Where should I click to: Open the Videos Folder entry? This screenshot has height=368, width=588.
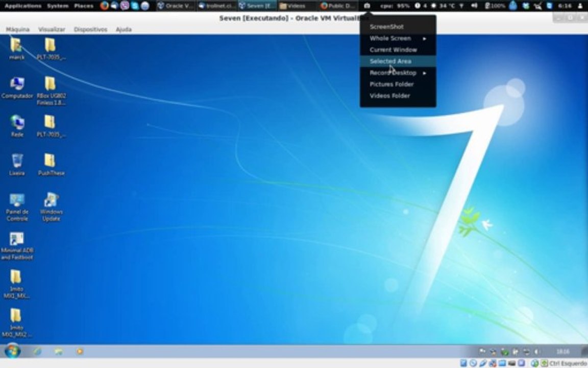tap(398, 96)
